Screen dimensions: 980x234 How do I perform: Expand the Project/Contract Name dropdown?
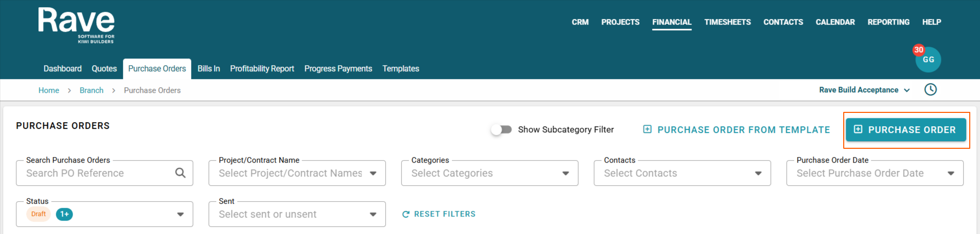point(373,173)
